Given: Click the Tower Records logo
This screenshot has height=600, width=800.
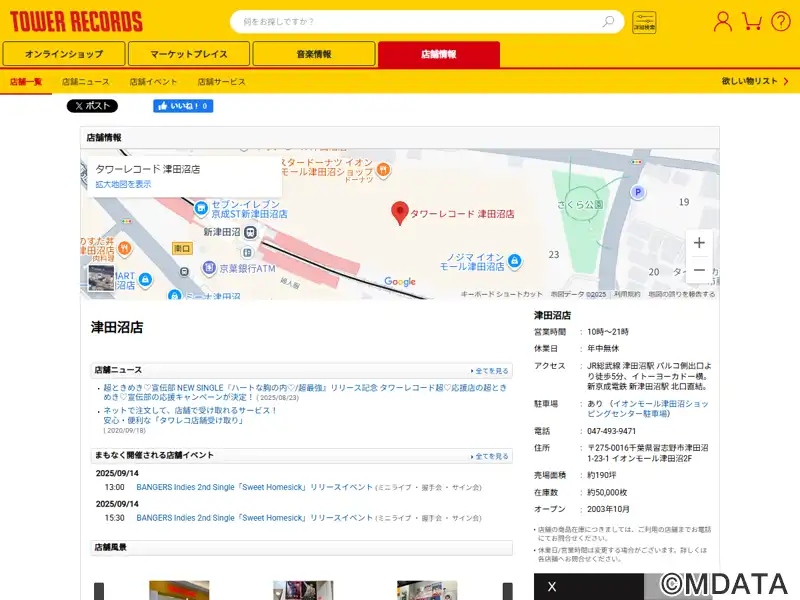Looking at the screenshot, I should click(76, 22).
